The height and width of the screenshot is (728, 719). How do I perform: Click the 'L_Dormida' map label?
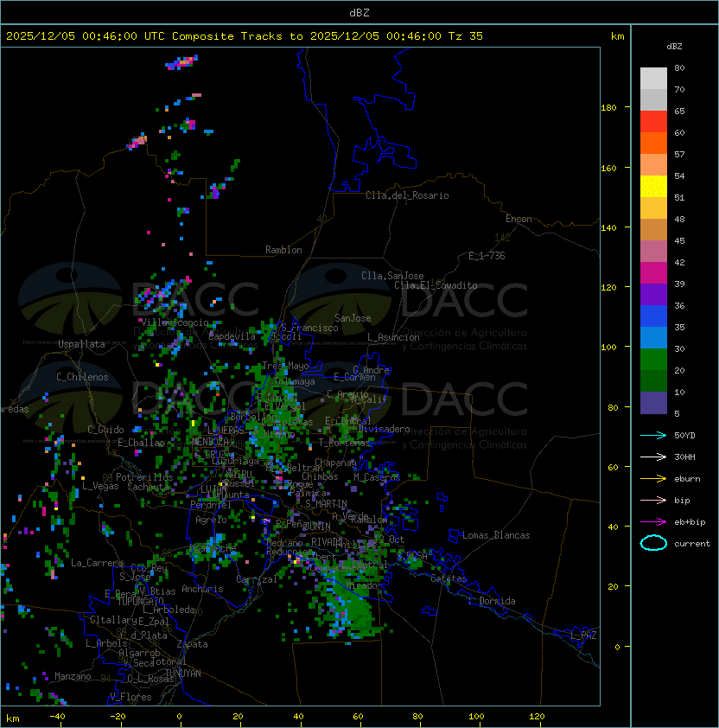[492, 601]
